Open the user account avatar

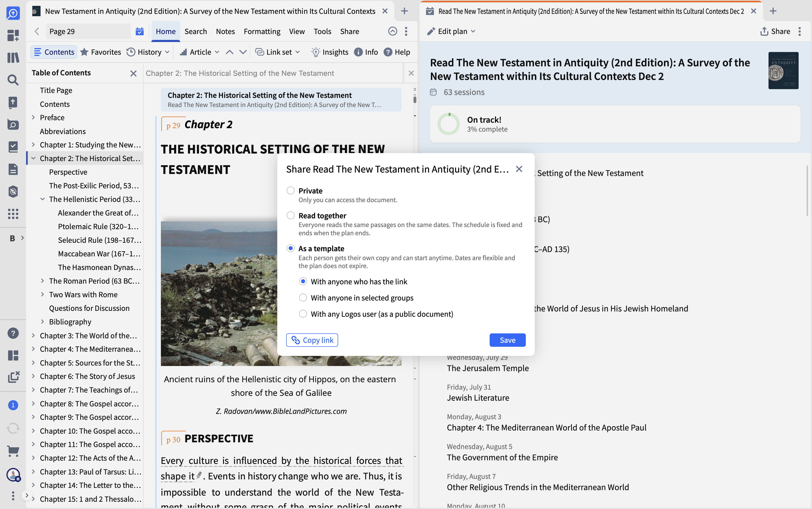pos(13,475)
